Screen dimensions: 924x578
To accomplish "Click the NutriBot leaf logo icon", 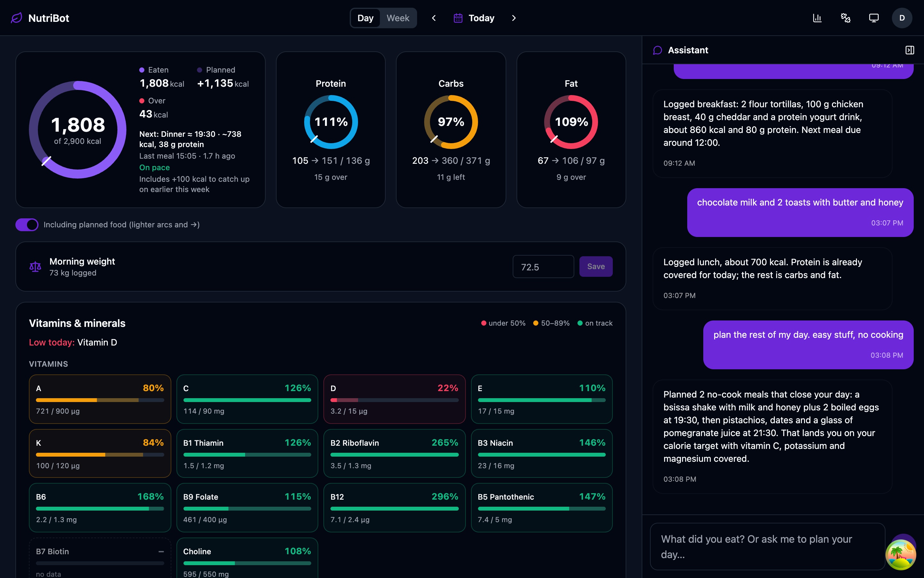I will click(x=16, y=18).
